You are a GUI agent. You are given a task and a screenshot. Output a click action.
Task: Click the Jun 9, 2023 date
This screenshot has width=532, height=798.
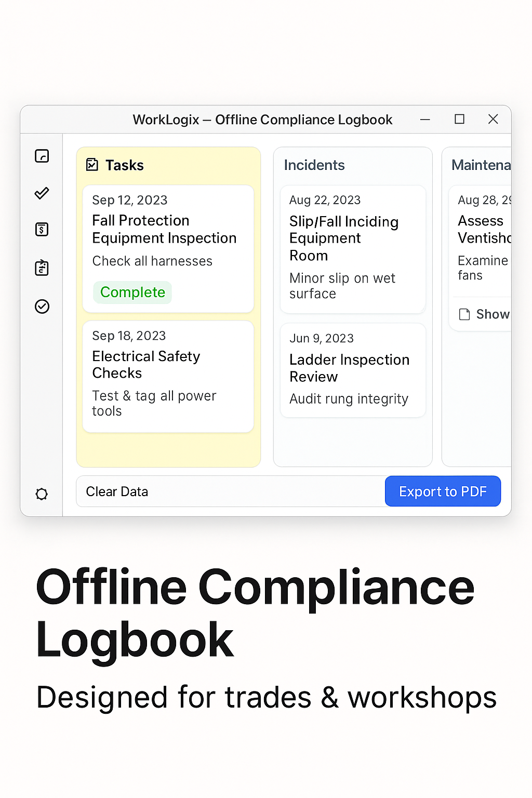(322, 338)
